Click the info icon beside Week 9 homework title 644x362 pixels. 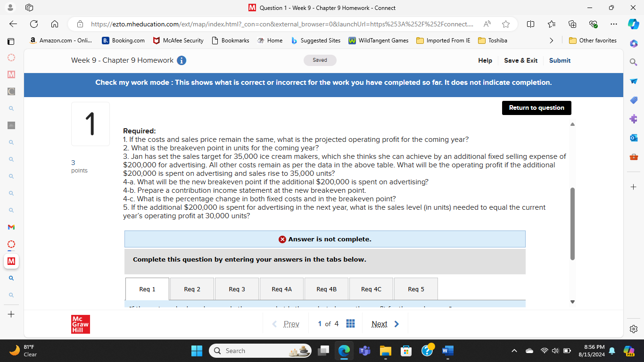pyautogui.click(x=181, y=60)
